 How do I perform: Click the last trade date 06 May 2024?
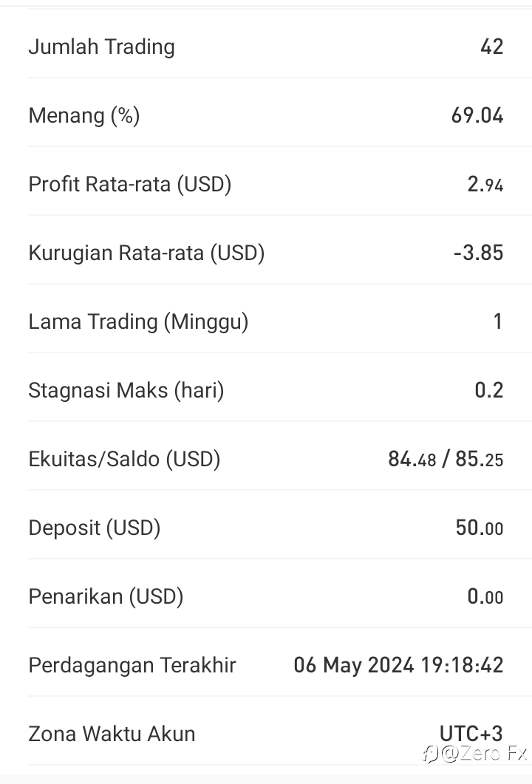pyautogui.click(x=353, y=666)
